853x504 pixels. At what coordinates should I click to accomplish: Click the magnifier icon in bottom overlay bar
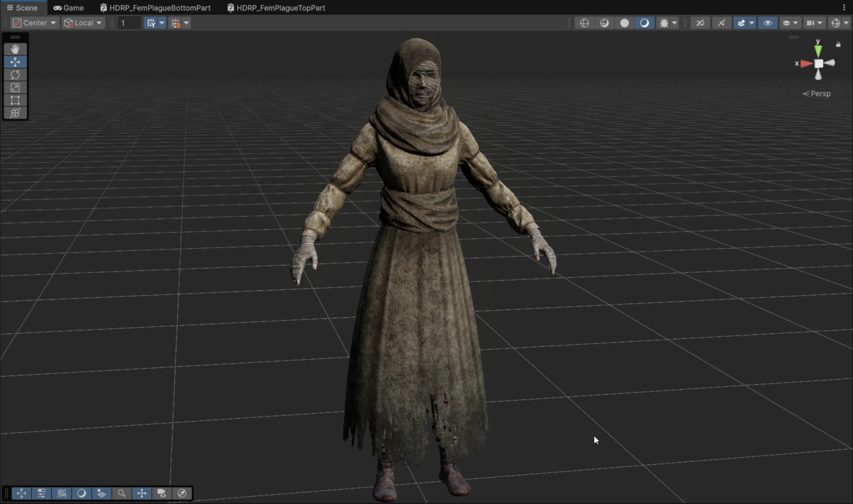[122, 493]
